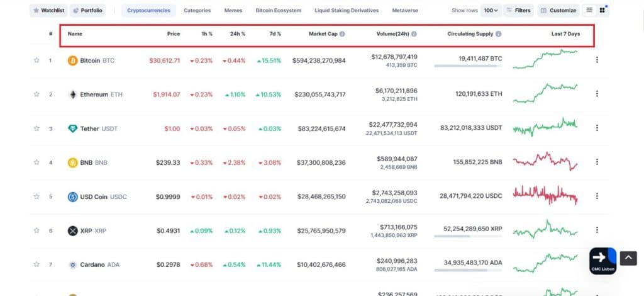Select the Memes tab
This screenshot has height=296, width=644.
tap(233, 10)
